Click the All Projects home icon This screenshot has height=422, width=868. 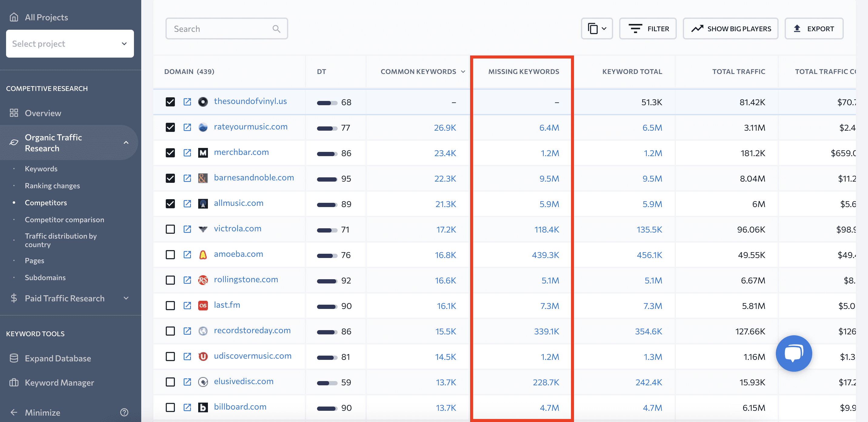[x=14, y=17]
